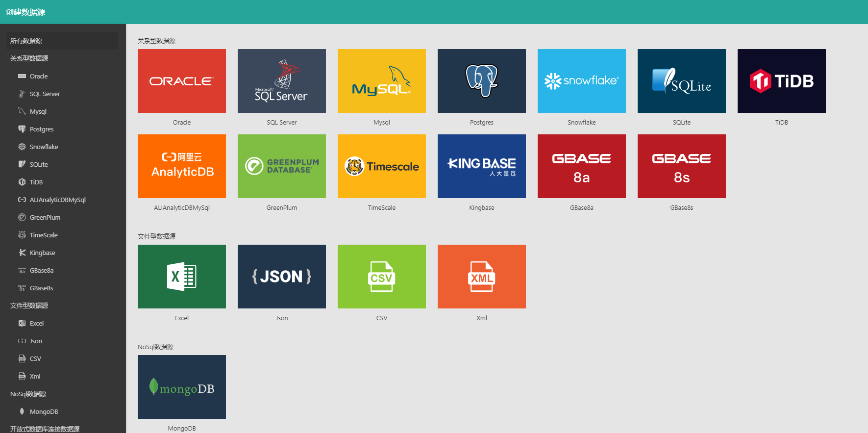Screen dimensions: 868x433
Task: Click the GBase8s caption under its tile
Action: 682,207
